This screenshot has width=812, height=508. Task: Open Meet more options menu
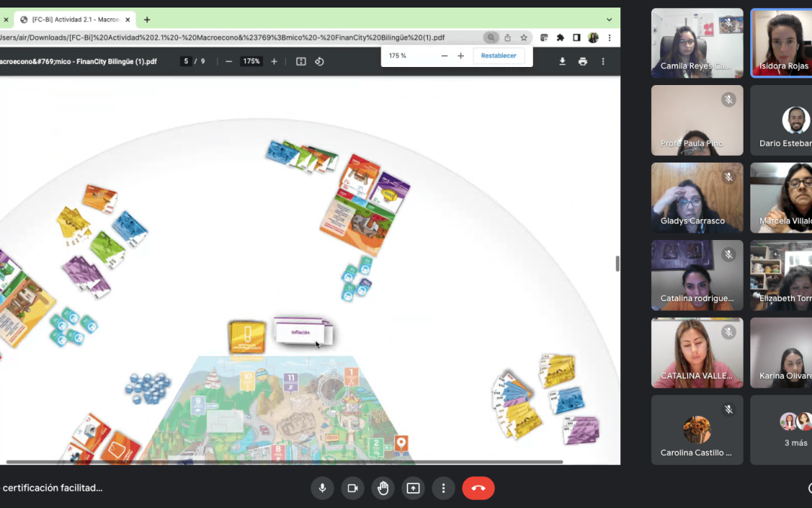coord(444,488)
